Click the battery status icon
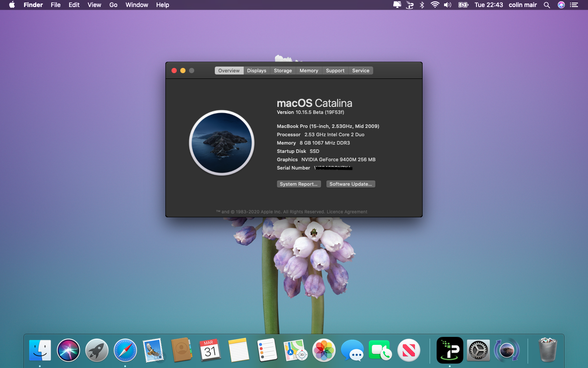Viewport: 588px width, 368px height. click(463, 5)
